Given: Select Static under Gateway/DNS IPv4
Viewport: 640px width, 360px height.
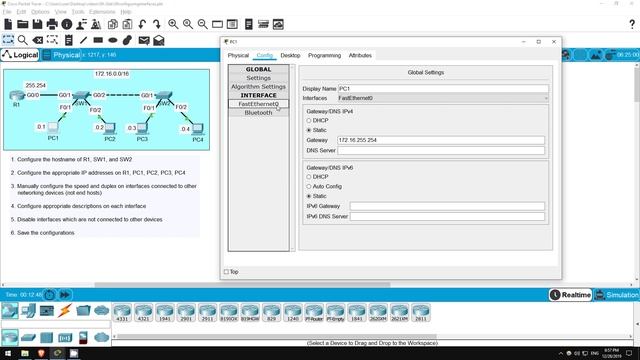Looking at the screenshot, I should click(309, 130).
